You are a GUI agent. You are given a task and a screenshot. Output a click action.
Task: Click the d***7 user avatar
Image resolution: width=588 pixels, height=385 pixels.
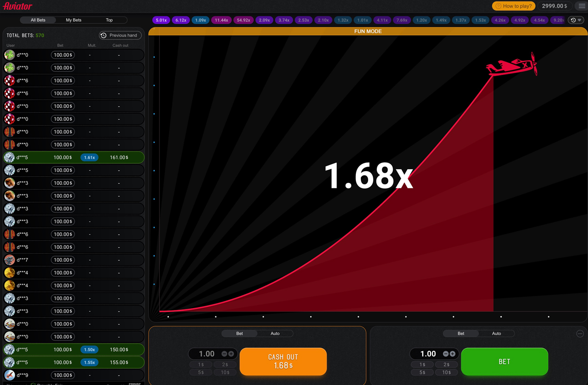[x=10, y=260]
